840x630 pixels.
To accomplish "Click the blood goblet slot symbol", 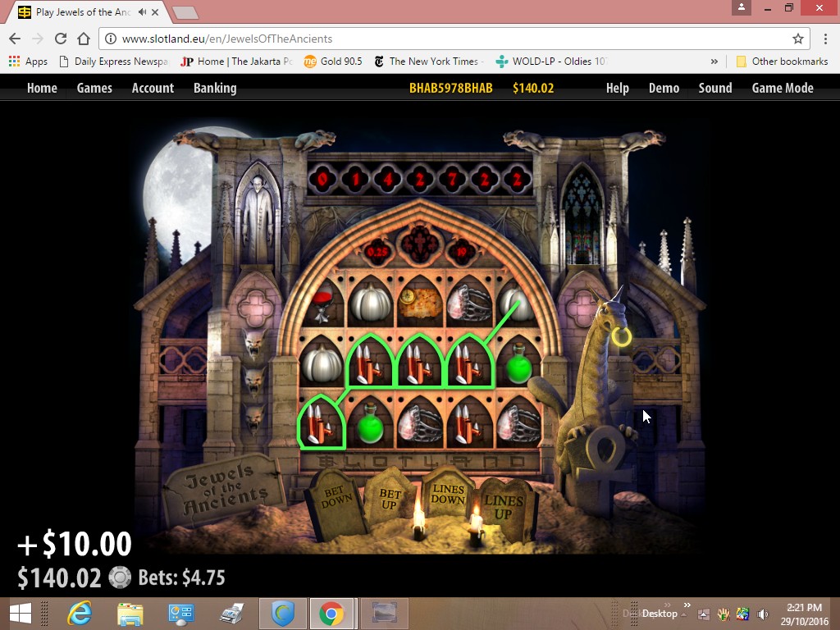I will (x=322, y=304).
